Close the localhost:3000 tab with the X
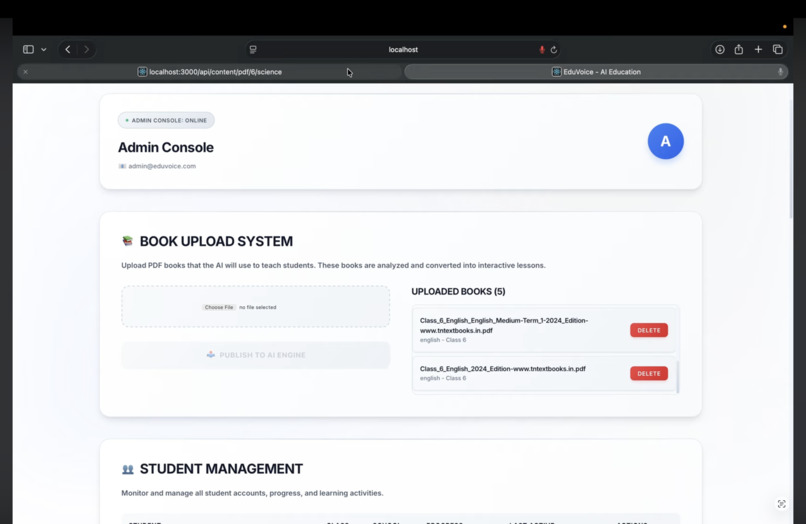The height and width of the screenshot is (524, 806). 25,72
